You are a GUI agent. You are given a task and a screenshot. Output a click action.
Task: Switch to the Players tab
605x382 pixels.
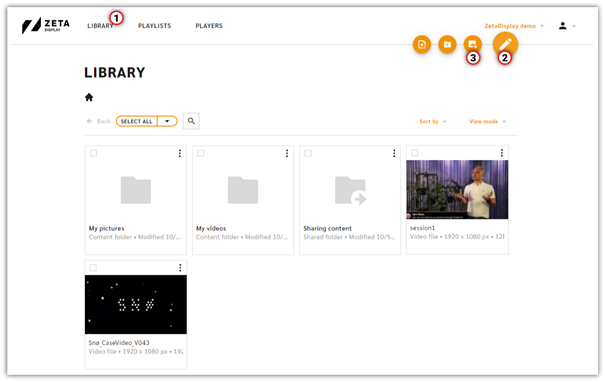coord(209,26)
